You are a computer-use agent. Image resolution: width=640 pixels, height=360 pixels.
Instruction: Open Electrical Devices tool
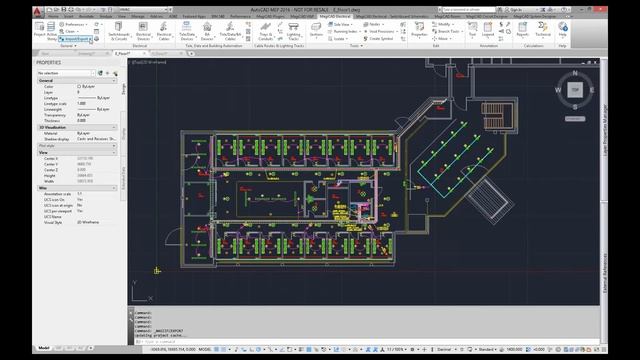(x=143, y=31)
